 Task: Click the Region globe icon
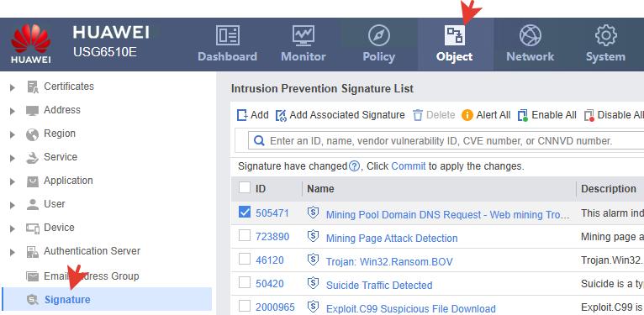click(33, 134)
